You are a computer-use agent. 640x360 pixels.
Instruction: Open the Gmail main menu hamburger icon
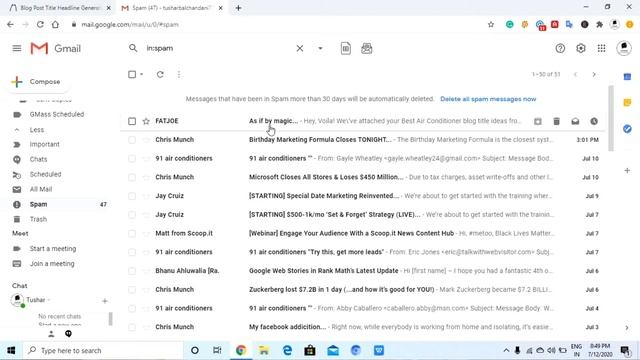point(17,49)
